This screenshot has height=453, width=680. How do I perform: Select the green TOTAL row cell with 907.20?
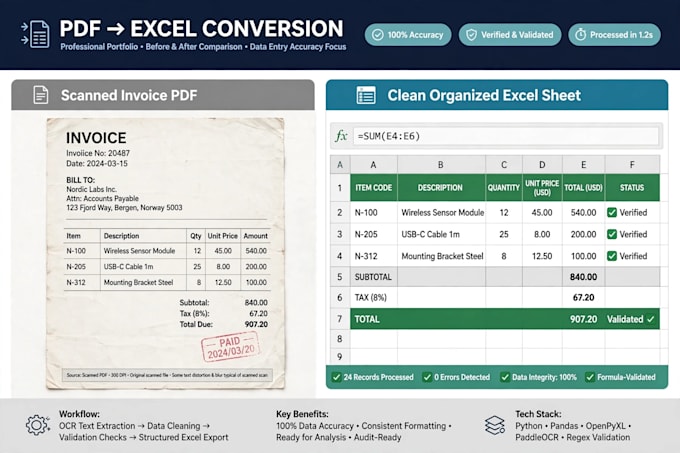click(583, 319)
